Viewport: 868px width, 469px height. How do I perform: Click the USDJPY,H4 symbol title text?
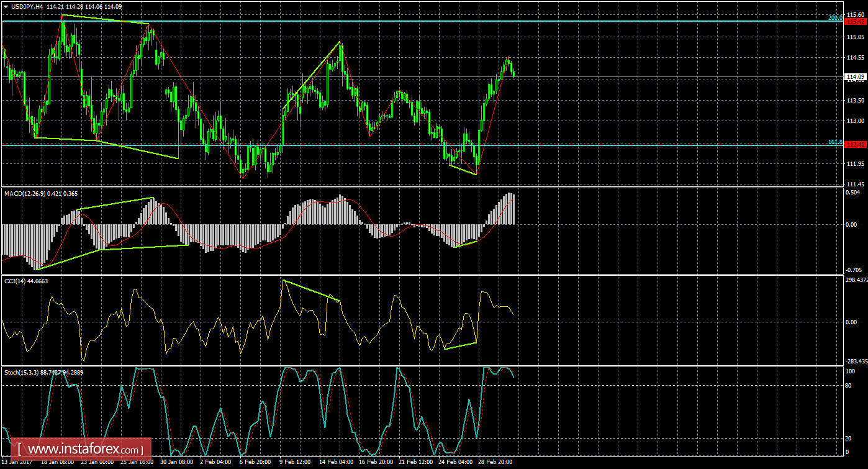coord(27,7)
